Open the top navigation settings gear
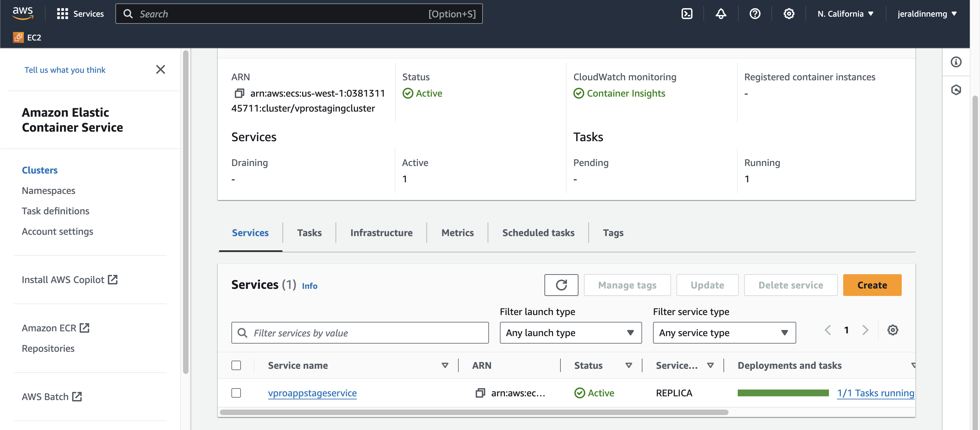980x430 pixels. click(x=789, y=14)
